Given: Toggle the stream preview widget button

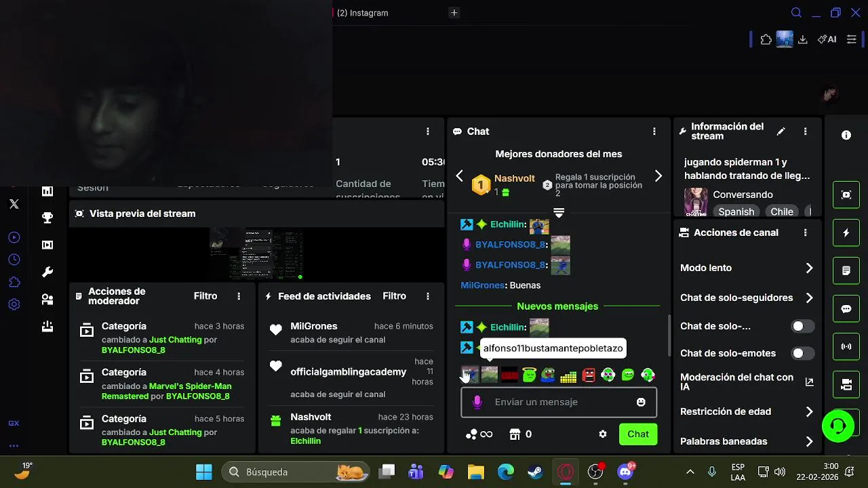Looking at the screenshot, I should [846, 195].
